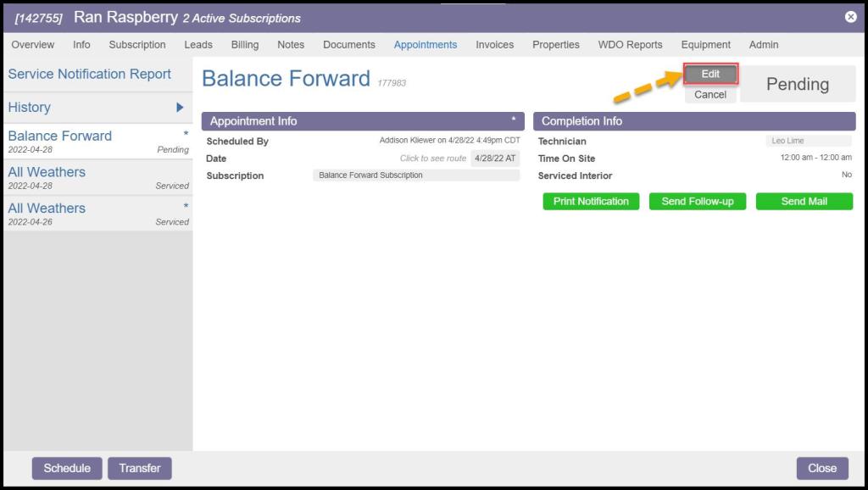The width and height of the screenshot is (868, 490).
Task: Expand the History arrow
Action: pos(180,108)
